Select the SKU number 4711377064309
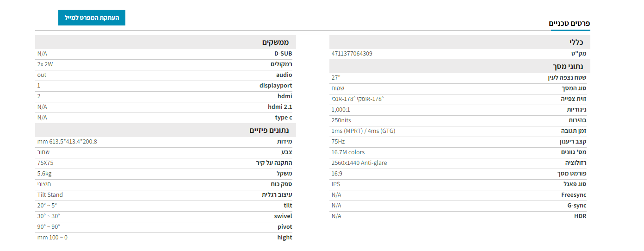The height and width of the screenshot is (251, 644). 352,53
